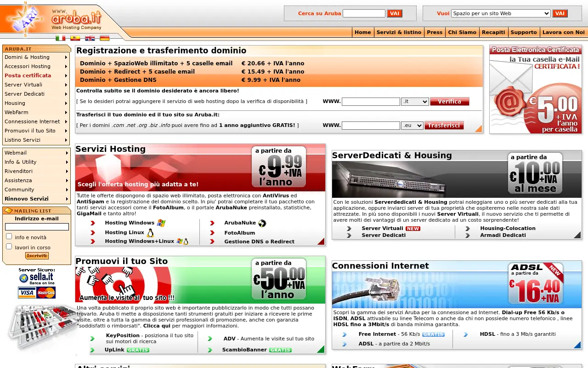Click the aruba.it compass logo
588x368 pixels.
coord(25,19)
